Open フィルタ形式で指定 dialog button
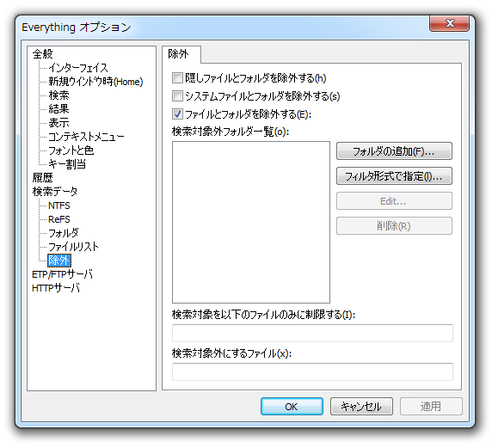 point(394,176)
